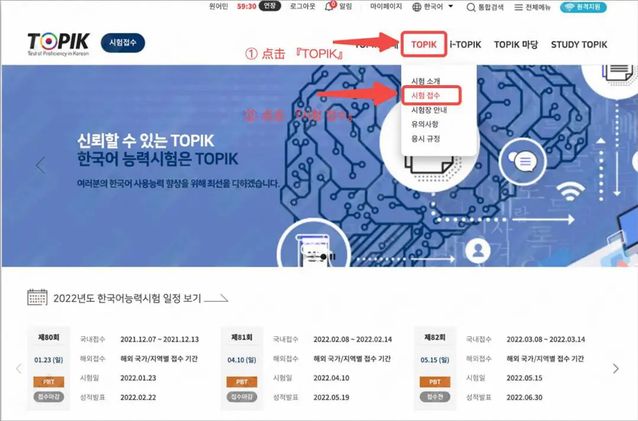
Task: Click the TOPIK logo in the header
Action: pos(58,44)
